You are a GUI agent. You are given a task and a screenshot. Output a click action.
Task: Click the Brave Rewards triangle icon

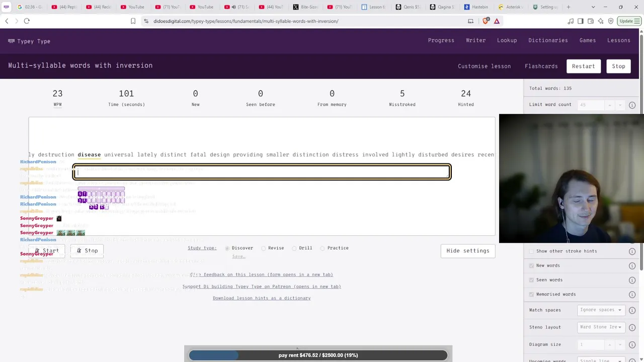[497, 21]
